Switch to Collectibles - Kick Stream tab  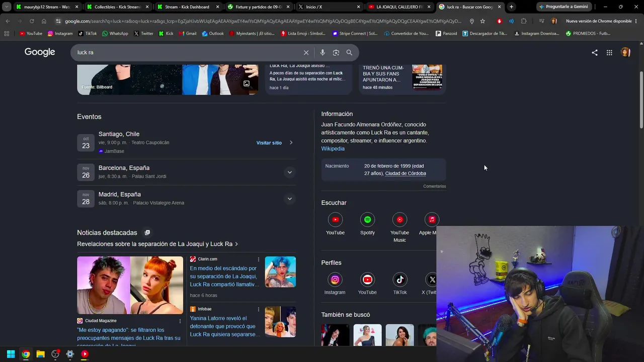117,7
